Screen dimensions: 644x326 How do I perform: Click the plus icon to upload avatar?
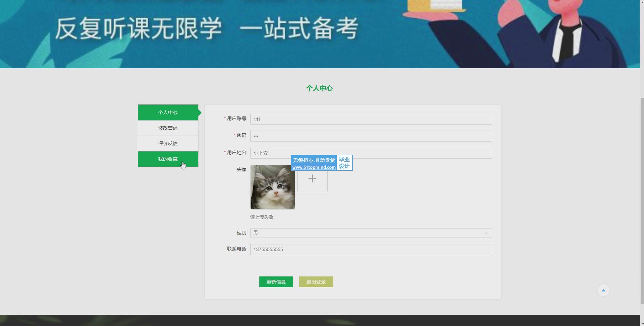tap(312, 178)
